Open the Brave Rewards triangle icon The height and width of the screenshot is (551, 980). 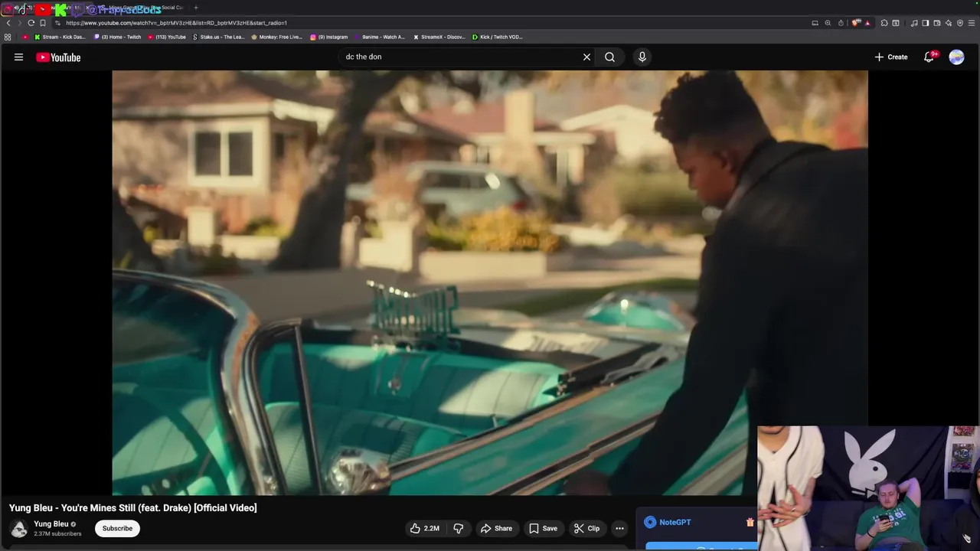(867, 23)
